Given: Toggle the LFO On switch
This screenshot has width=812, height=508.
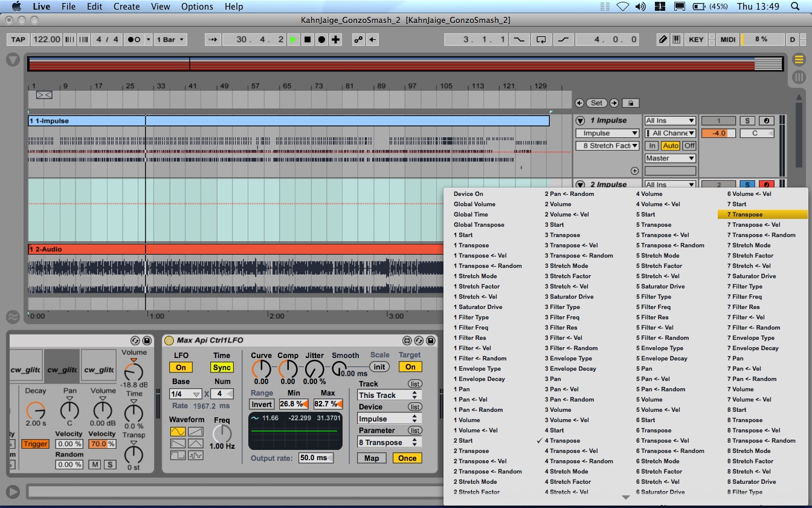Looking at the screenshot, I should [x=181, y=367].
